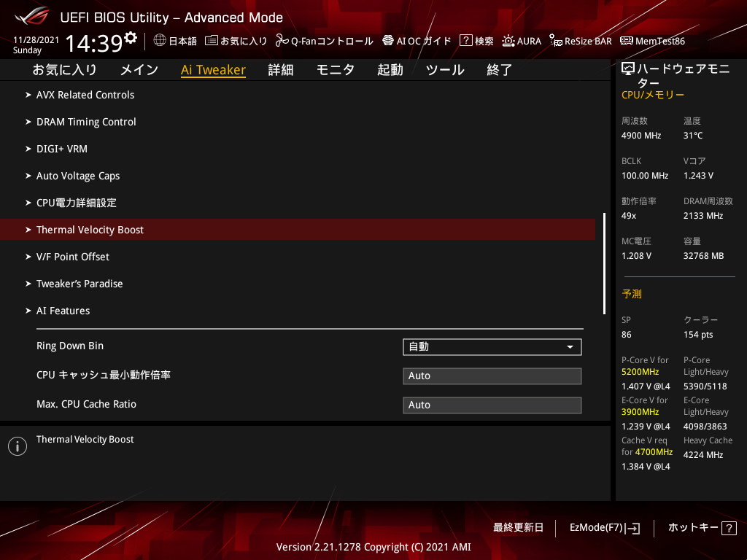Expand Thermal Velocity Boost submenu
Image resolution: width=747 pixels, height=560 pixels.
tap(298, 230)
